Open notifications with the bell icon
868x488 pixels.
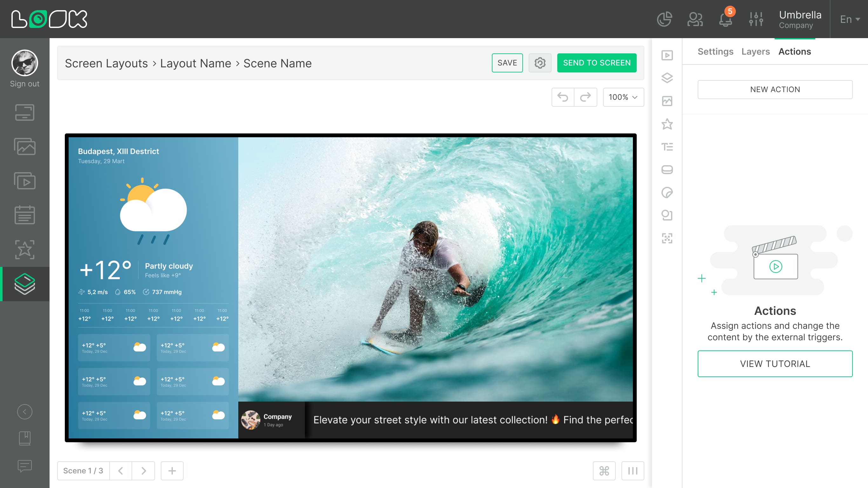(x=725, y=20)
